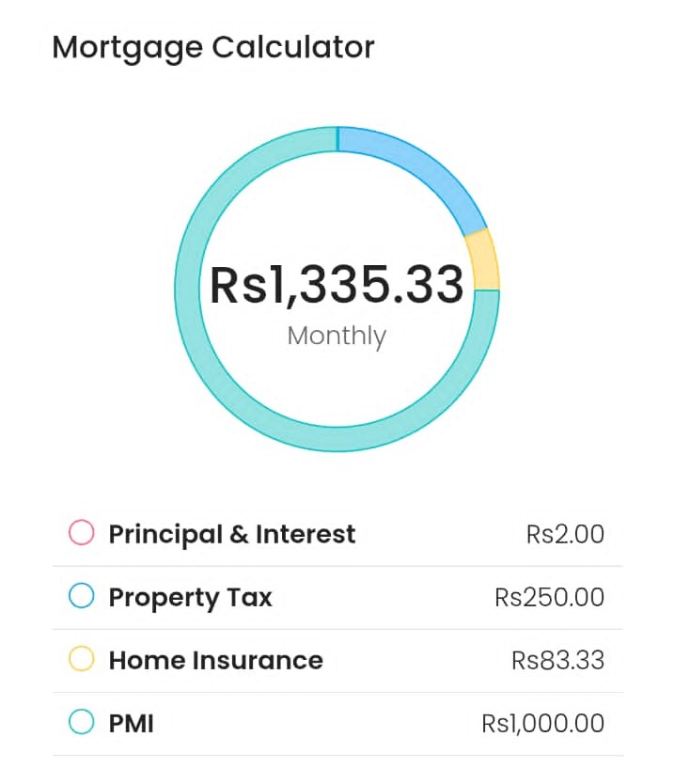Click the Monthly label under the total
674x784 pixels.
pyautogui.click(x=337, y=336)
